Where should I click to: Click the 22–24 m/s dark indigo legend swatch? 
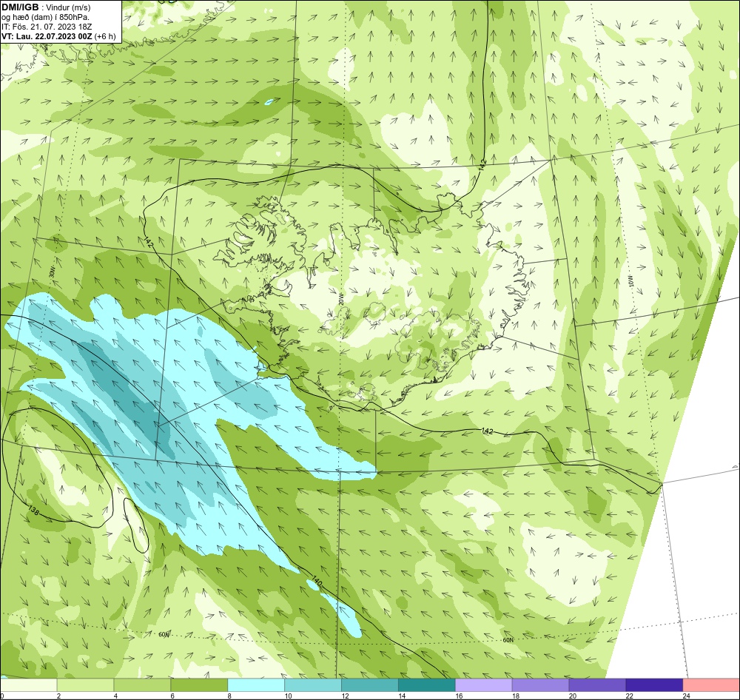coord(654,685)
